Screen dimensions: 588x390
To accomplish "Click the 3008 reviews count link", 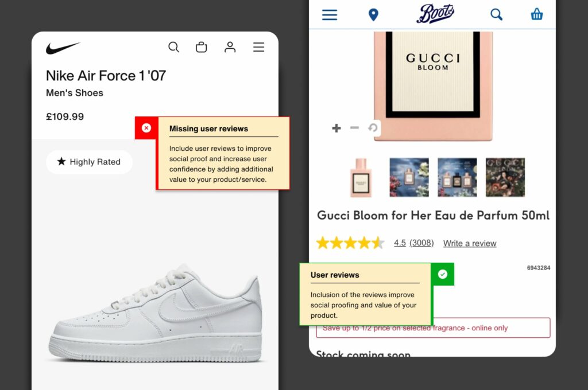I will point(421,243).
